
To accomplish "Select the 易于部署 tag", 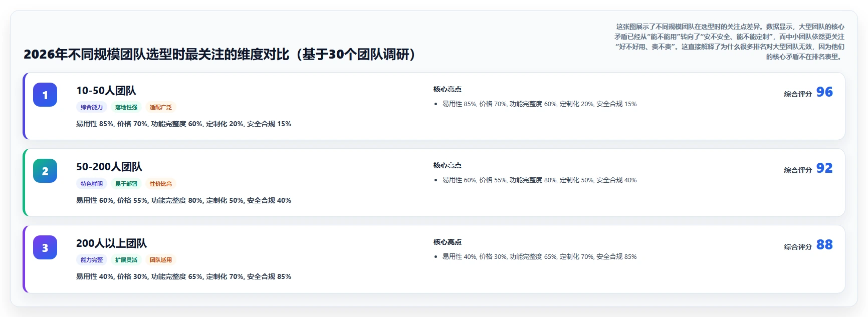I will pos(126,184).
